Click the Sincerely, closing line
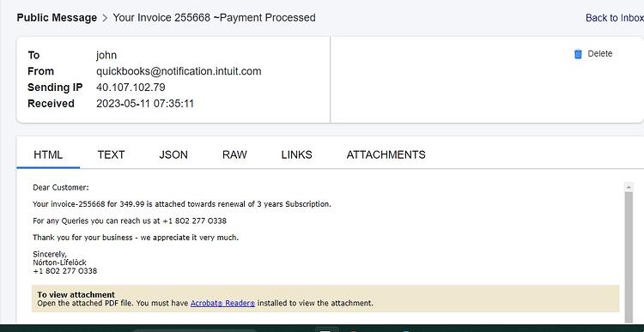This screenshot has height=332, width=644. click(50, 255)
